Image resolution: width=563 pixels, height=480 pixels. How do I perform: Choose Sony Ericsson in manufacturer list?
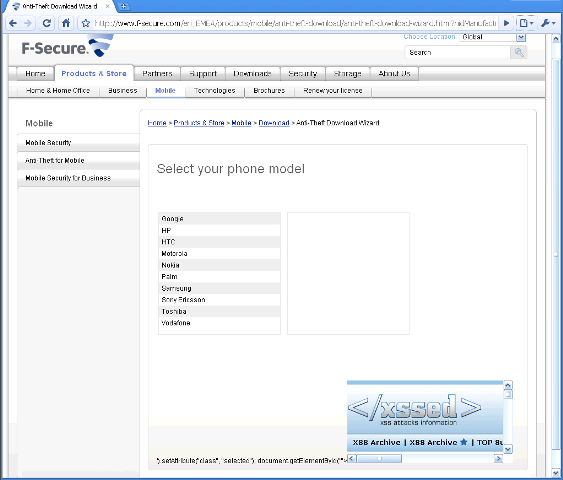pos(219,300)
